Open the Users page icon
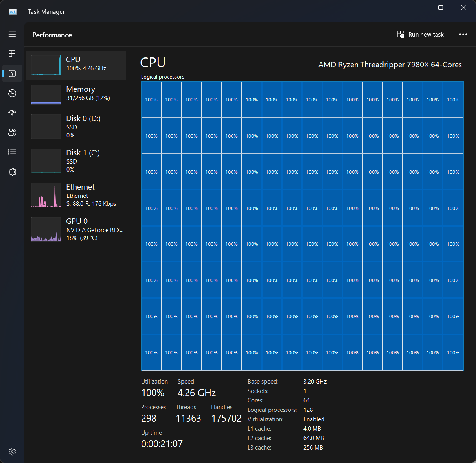The image size is (476, 463). pyautogui.click(x=12, y=132)
